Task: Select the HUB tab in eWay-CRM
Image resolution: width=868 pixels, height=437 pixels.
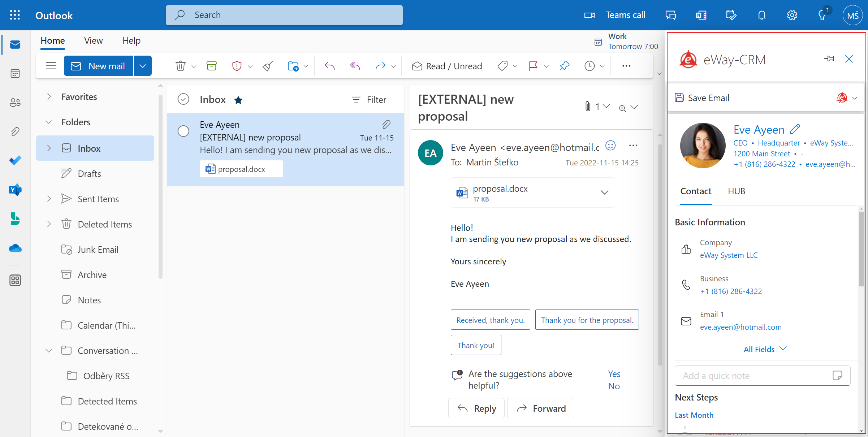Action: tap(737, 191)
